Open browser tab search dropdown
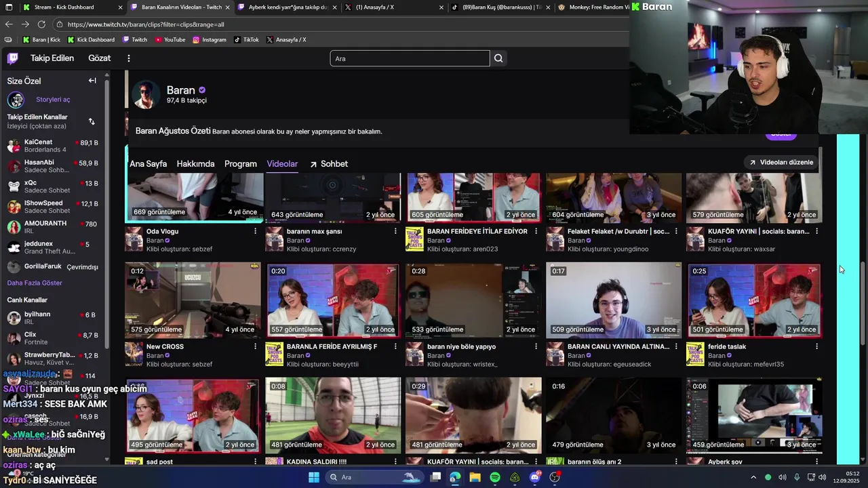Image resolution: width=868 pixels, height=488 pixels. [x=9, y=7]
